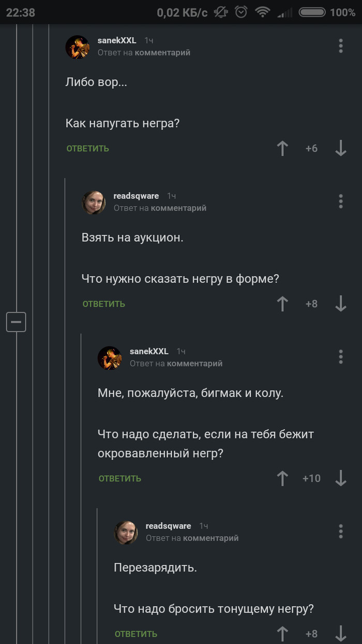Downvote the "бигмак и колу" comment

click(341, 478)
